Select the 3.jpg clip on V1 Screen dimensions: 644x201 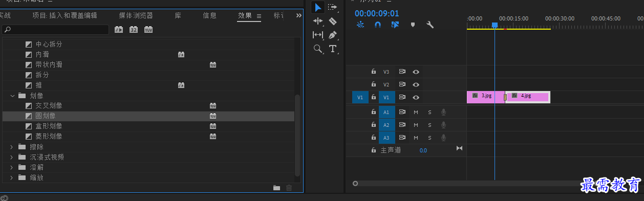486,97
